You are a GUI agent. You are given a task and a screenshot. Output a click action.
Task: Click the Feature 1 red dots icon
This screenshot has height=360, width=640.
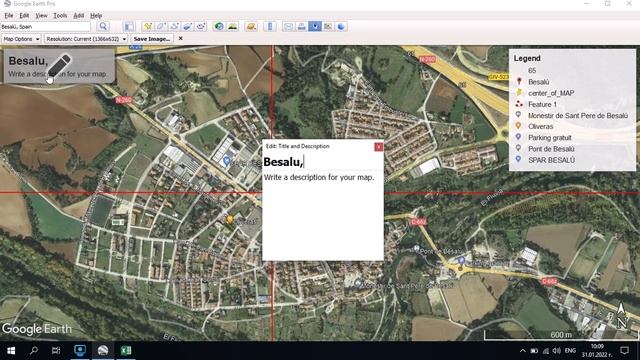click(519, 104)
